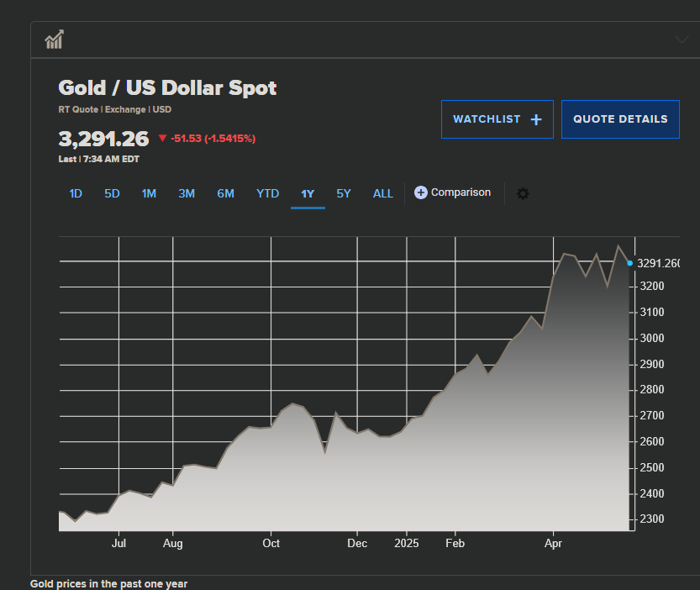This screenshot has width=700, height=590.
Task: Switch to the 6M time range
Action: [225, 193]
